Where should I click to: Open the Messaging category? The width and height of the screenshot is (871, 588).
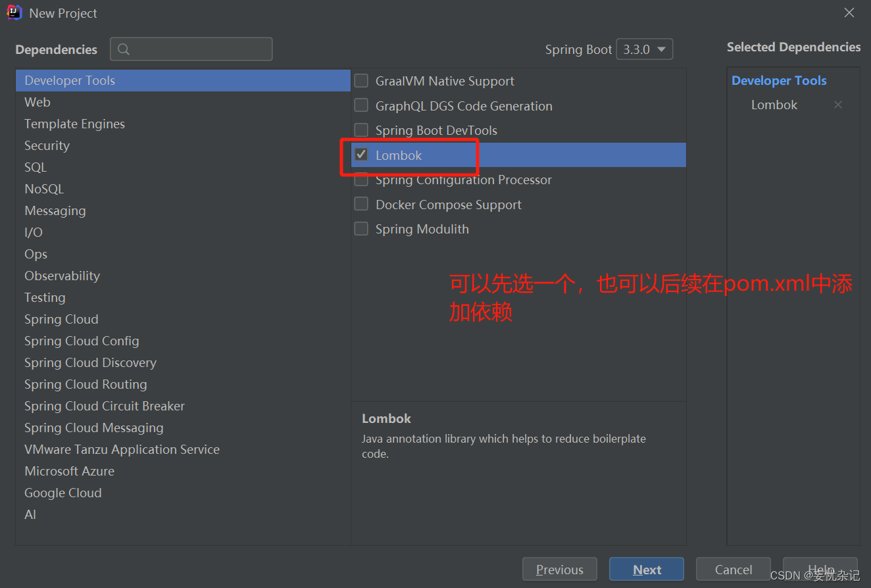pos(183,210)
